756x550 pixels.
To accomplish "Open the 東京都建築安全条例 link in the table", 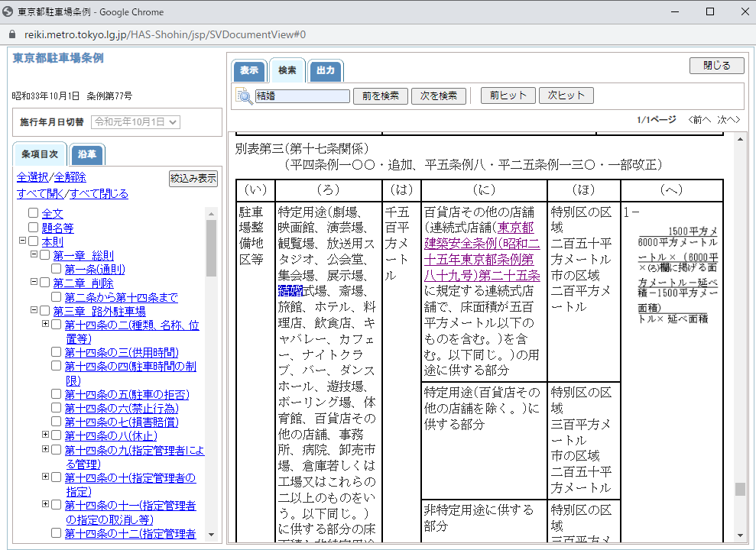I will pyautogui.click(x=482, y=251).
